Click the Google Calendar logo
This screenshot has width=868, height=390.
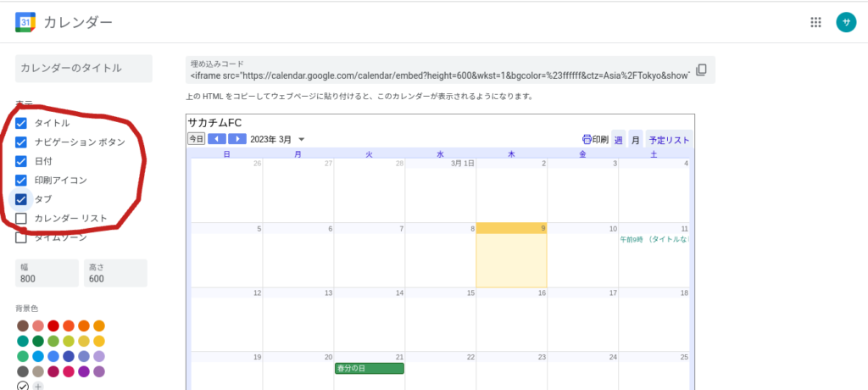(25, 23)
